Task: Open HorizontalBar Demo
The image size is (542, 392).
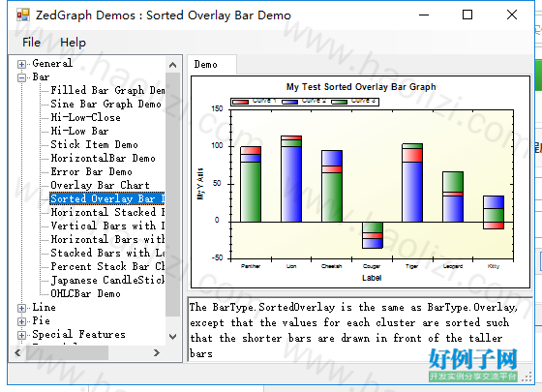Action: [x=103, y=158]
